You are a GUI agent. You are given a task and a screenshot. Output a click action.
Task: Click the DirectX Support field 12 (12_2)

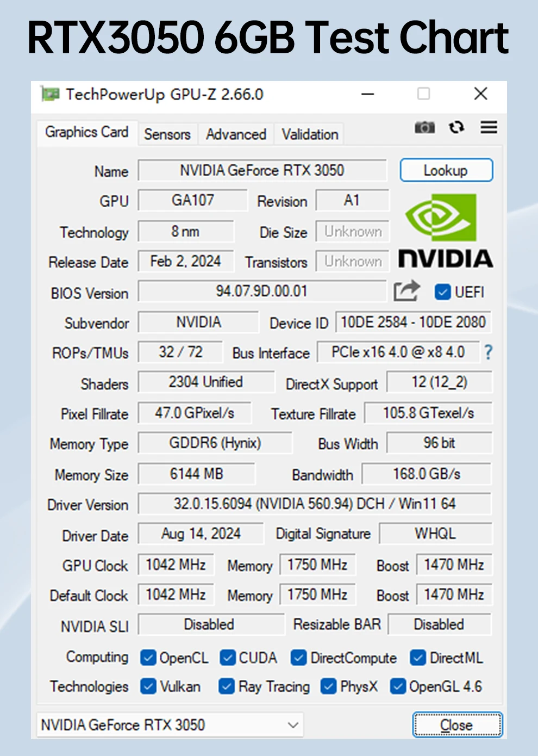point(439,382)
